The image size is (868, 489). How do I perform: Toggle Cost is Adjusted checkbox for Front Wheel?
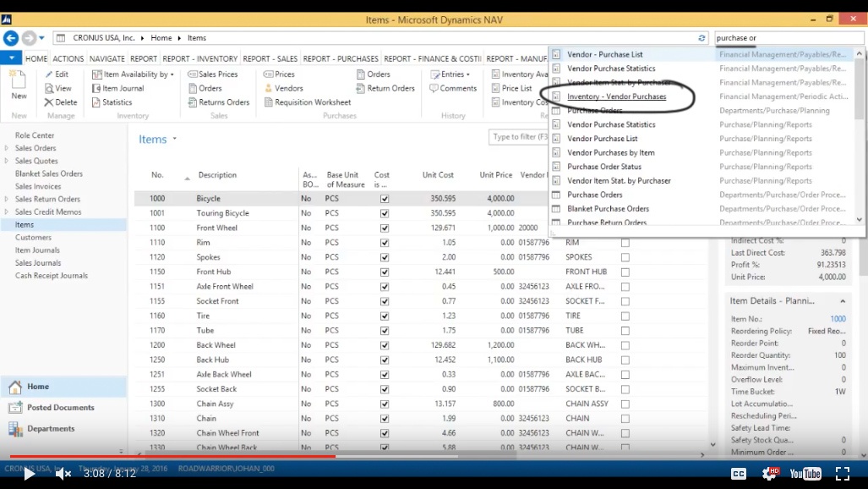pos(385,228)
